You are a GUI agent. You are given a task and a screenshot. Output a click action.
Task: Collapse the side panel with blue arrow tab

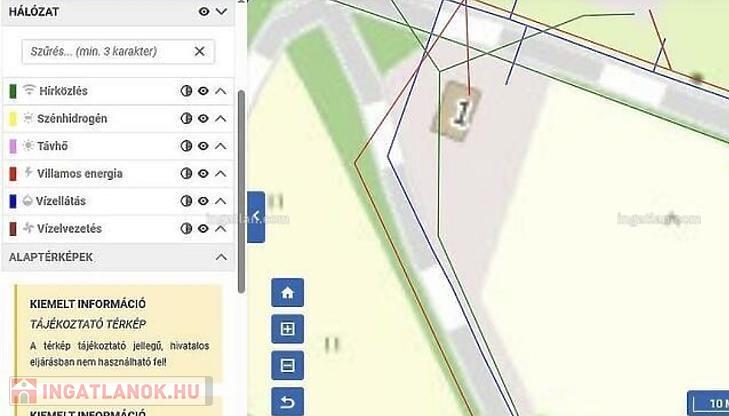pyautogui.click(x=256, y=217)
